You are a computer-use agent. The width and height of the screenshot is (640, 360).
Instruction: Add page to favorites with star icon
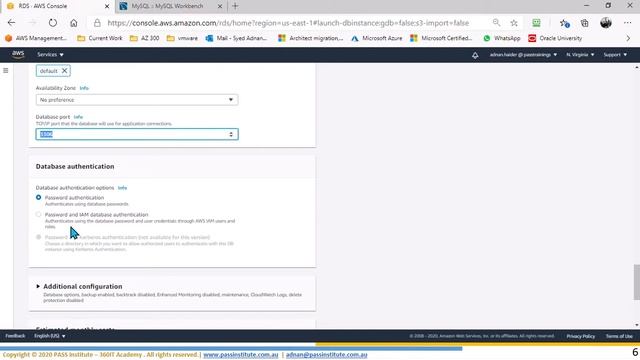(x=514, y=23)
